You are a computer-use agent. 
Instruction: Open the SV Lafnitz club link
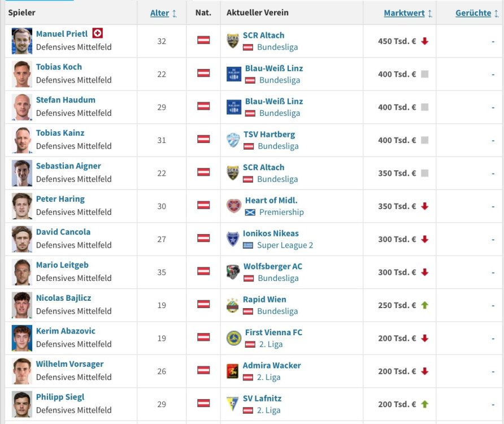[x=262, y=398]
